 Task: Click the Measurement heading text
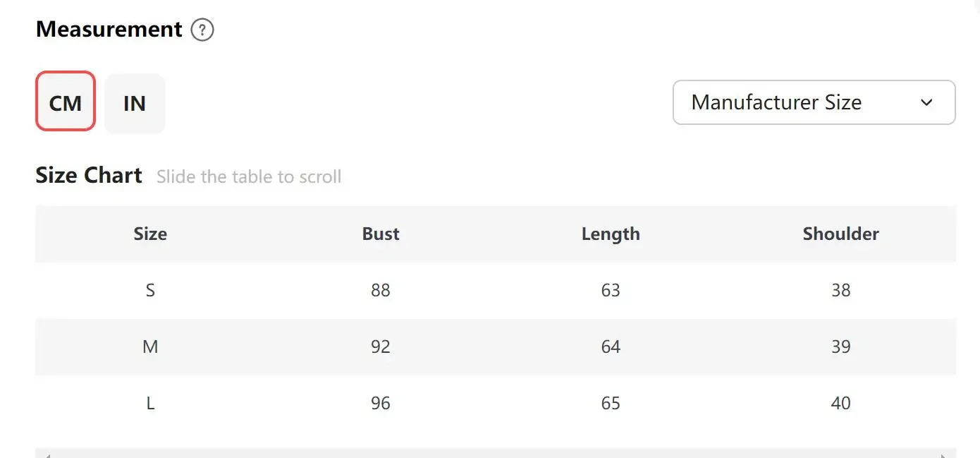click(x=109, y=30)
